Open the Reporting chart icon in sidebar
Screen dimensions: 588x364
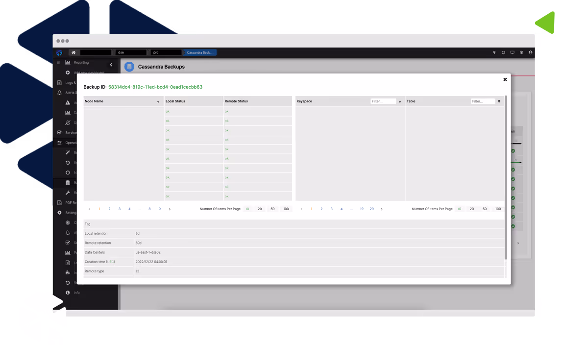coord(68,63)
